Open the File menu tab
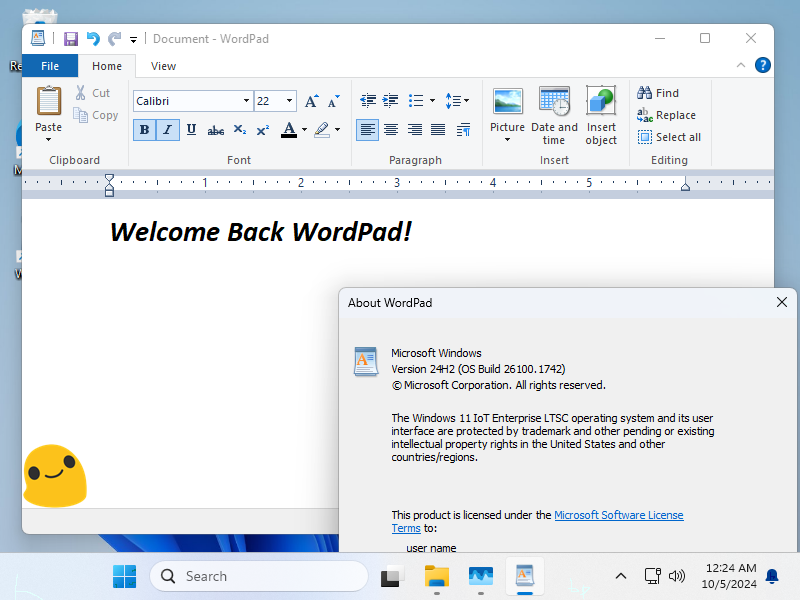Image resolution: width=800 pixels, height=600 pixels. [50, 66]
